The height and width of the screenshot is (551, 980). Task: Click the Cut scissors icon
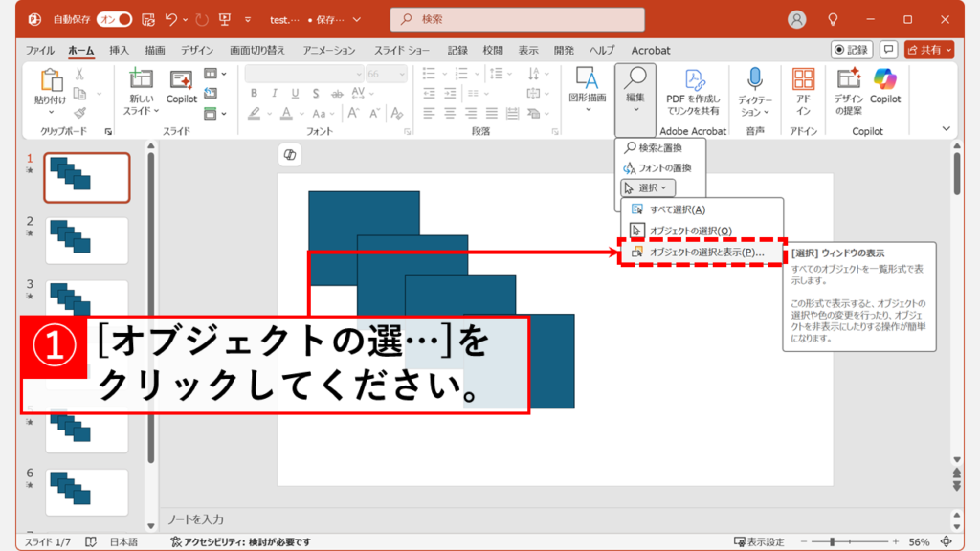79,74
